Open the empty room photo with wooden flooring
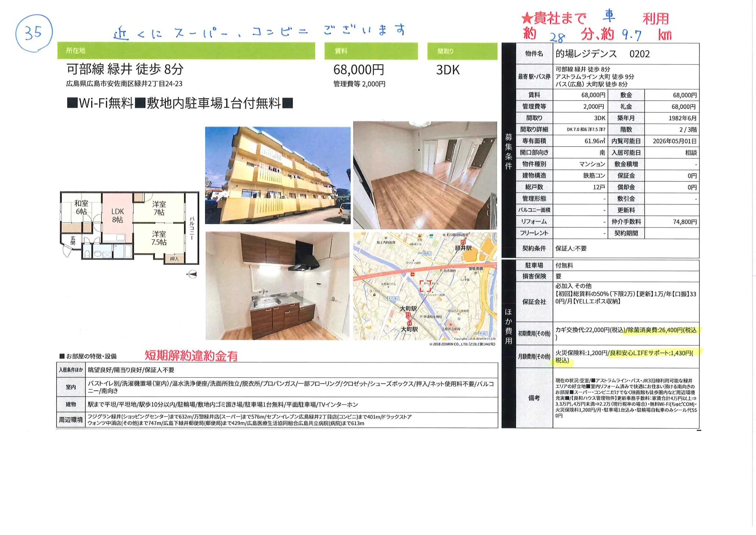 tap(425, 175)
